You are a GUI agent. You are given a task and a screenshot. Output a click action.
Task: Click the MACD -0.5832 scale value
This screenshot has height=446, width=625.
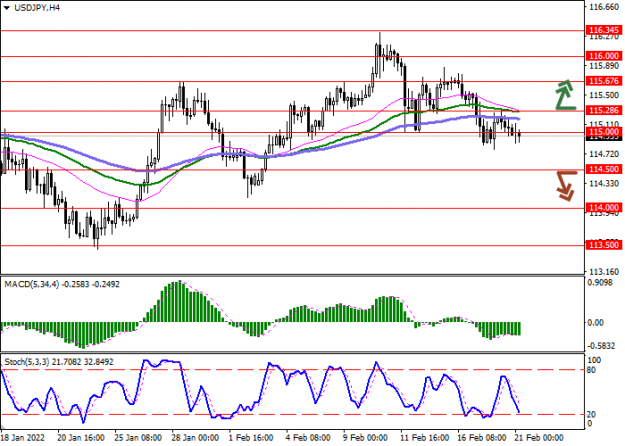click(600, 346)
